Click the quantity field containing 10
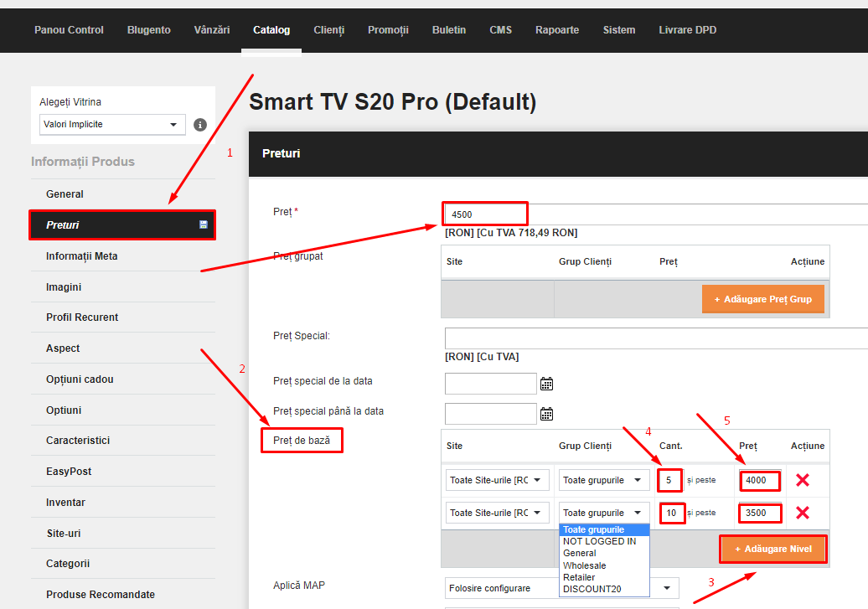Image resolution: width=868 pixels, height=609 pixels. point(671,513)
